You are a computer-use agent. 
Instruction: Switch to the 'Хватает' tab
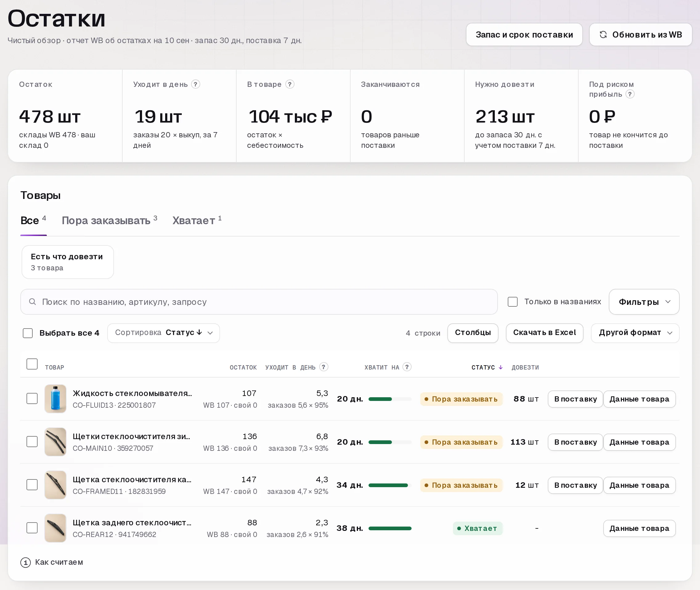pyautogui.click(x=197, y=220)
